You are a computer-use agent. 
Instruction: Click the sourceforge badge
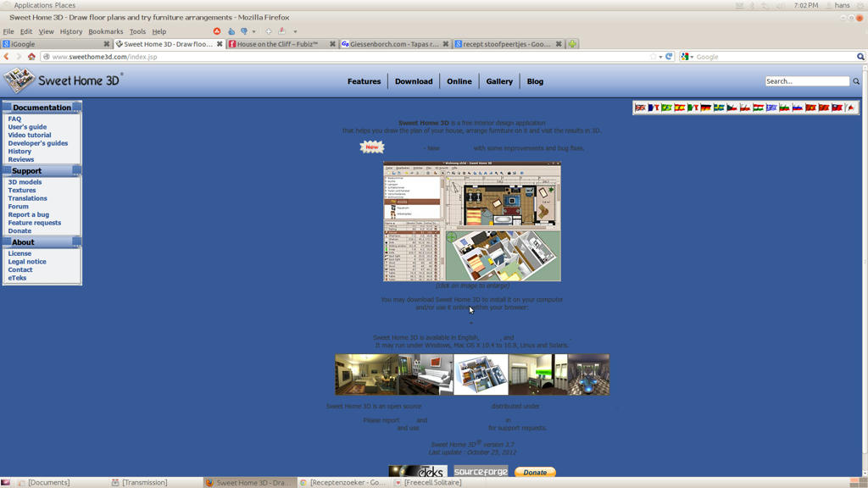pyautogui.click(x=481, y=471)
